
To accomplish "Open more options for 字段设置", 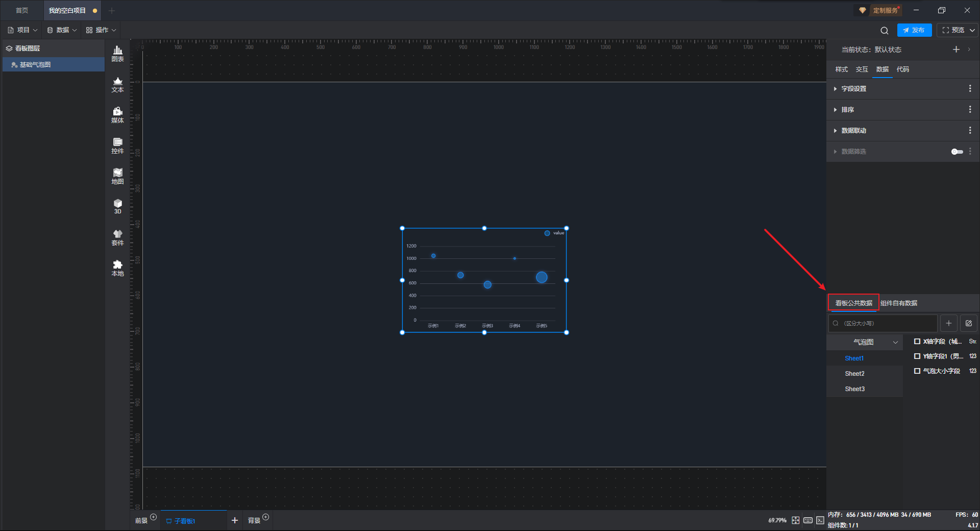I will coord(970,89).
